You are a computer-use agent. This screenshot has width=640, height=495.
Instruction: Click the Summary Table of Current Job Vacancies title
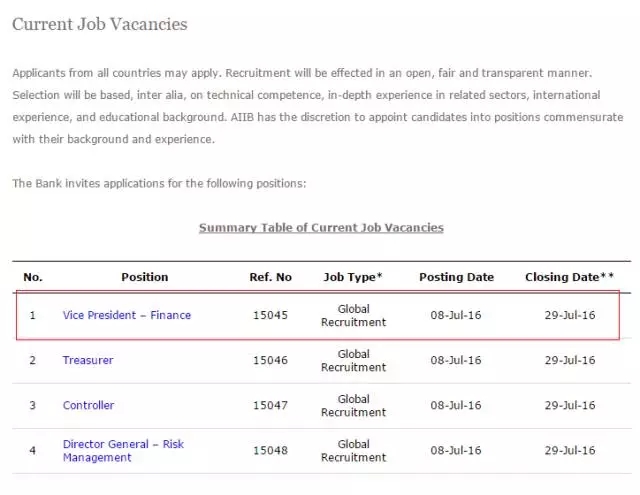click(x=321, y=228)
